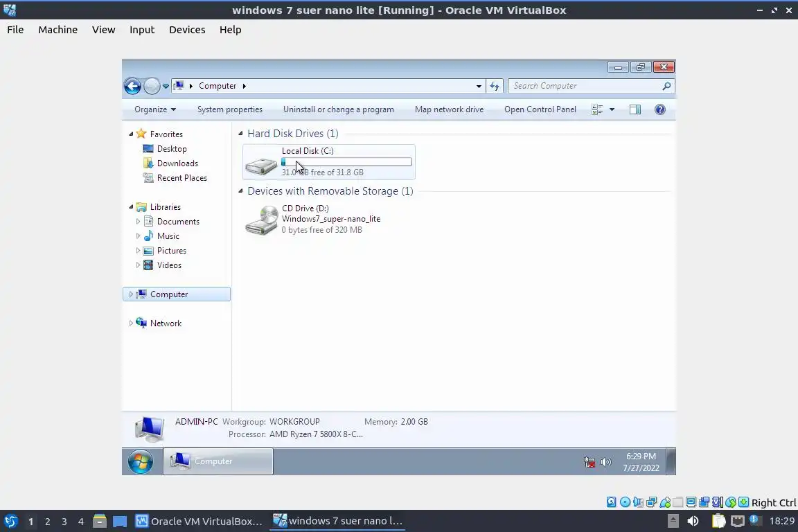Click the guest volume speaker icon
Screen dimensions: 798x532
(605, 462)
